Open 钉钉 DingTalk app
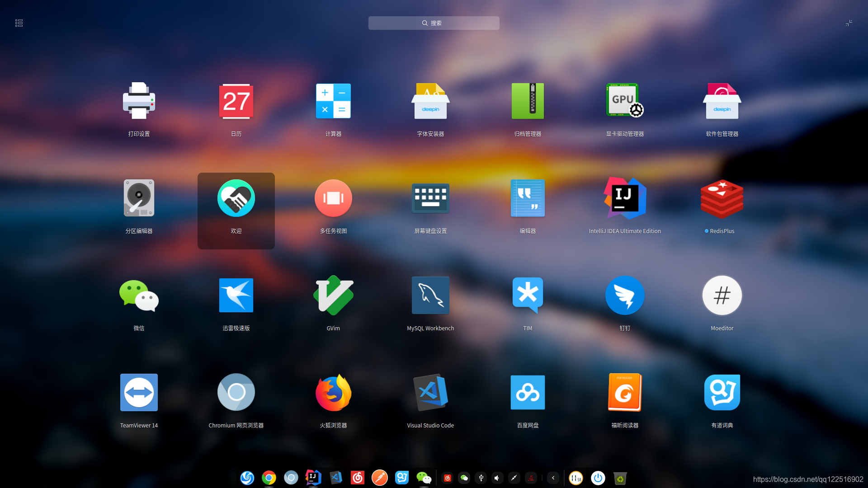Viewport: 868px width, 488px height. tap(625, 295)
